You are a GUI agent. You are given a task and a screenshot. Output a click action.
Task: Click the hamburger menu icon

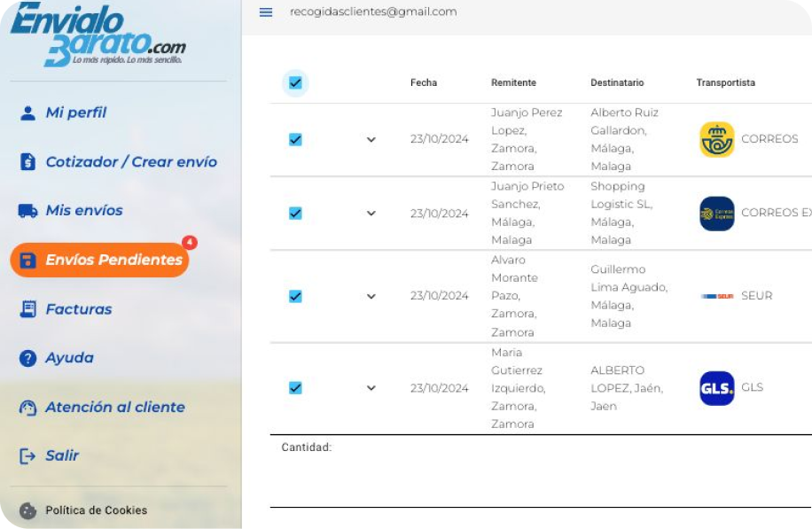tap(266, 12)
